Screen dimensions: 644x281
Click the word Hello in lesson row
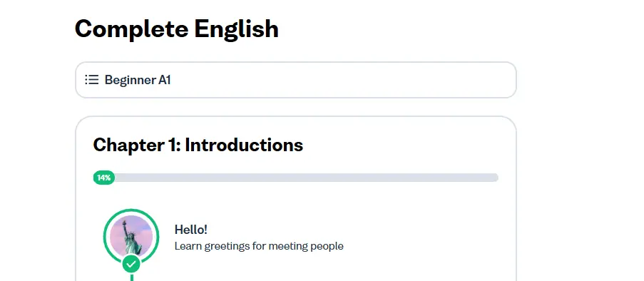coord(188,230)
